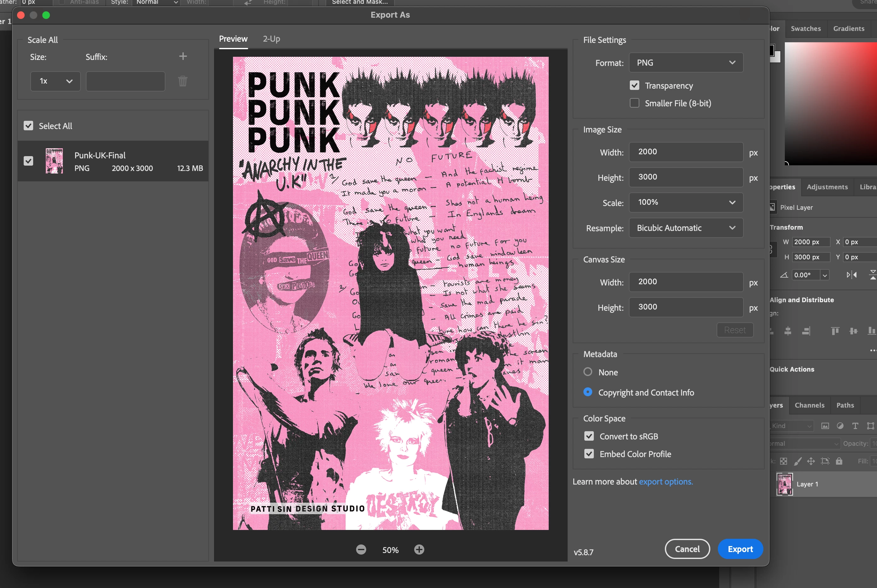Zoom out preview with minus icon

pyautogui.click(x=361, y=550)
